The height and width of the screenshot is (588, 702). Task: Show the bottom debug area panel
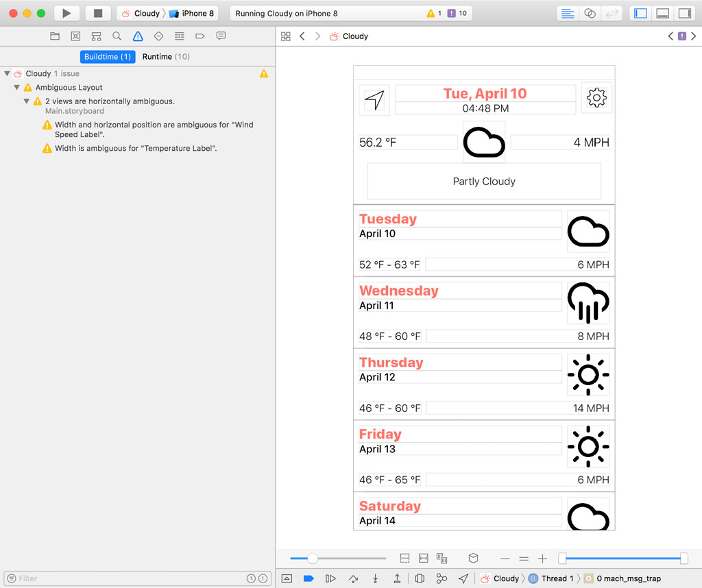[662, 13]
